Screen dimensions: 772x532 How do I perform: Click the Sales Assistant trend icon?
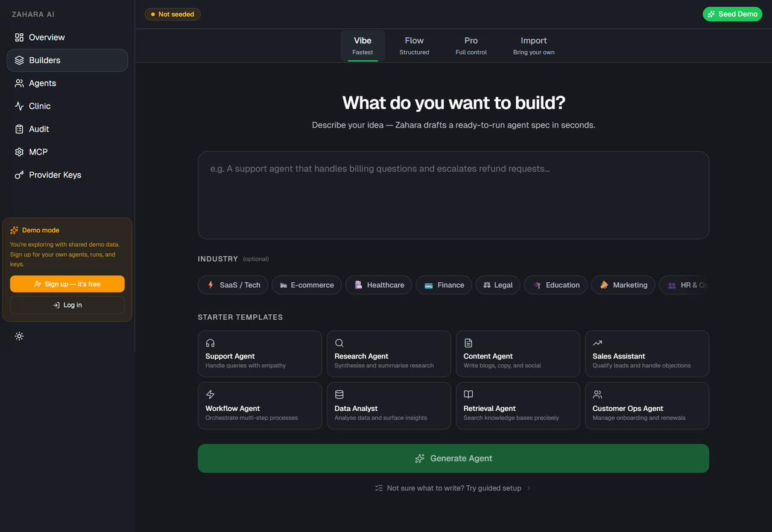598,343
